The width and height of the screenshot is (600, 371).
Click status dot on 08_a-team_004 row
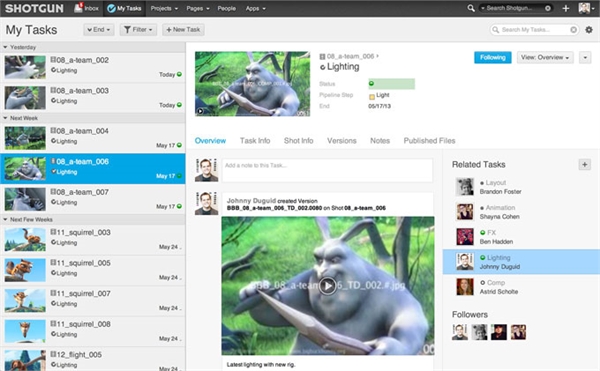[179, 145]
